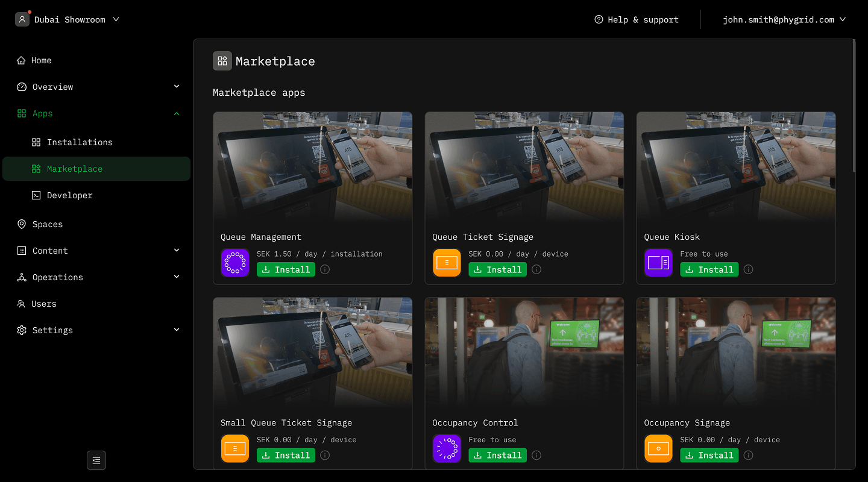Click the orange Queue Ticket Signage icon
The height and width of the screenshot is (482, 868).
(447, 263)
